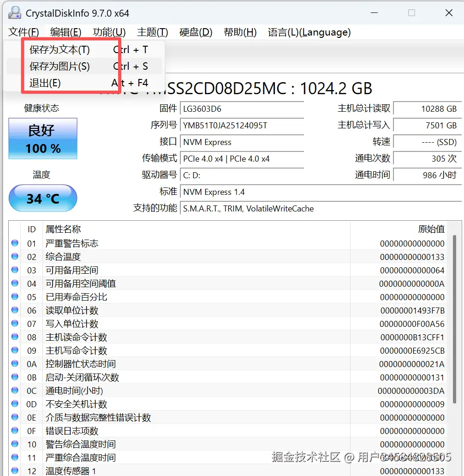464x476 pixels.
Task: Click status dot for row 0D 不安全关机计数
Action: [x=15, y=404]
